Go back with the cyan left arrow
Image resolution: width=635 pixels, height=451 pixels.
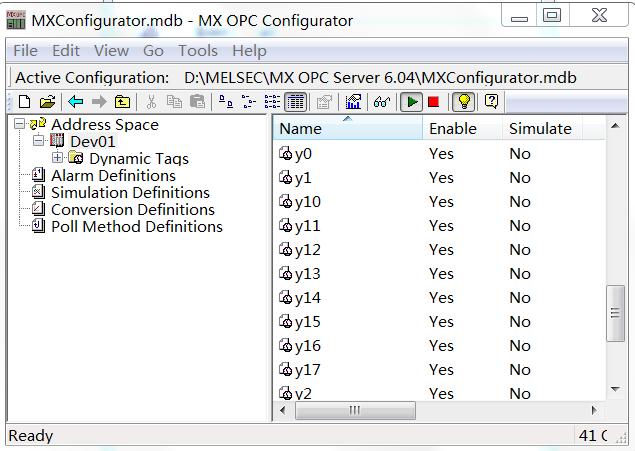pos(76,102)
